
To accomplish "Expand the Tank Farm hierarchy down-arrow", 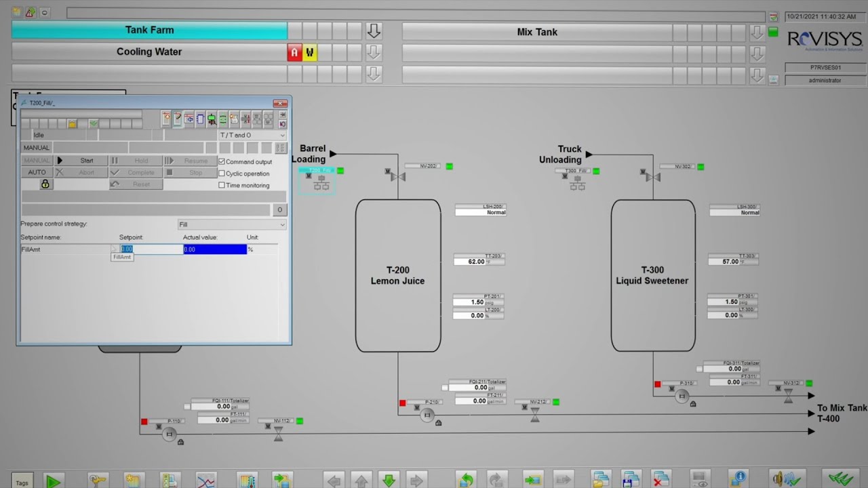I will (374, 31).
